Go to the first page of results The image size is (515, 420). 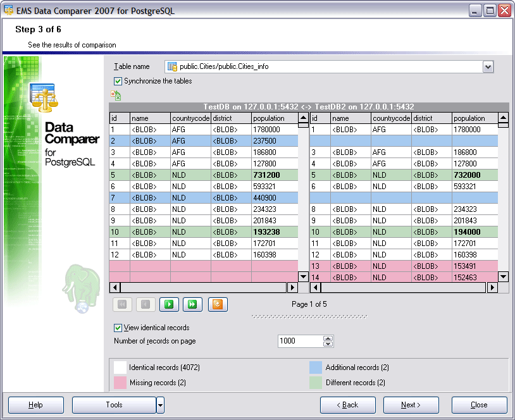click(122, 304)
